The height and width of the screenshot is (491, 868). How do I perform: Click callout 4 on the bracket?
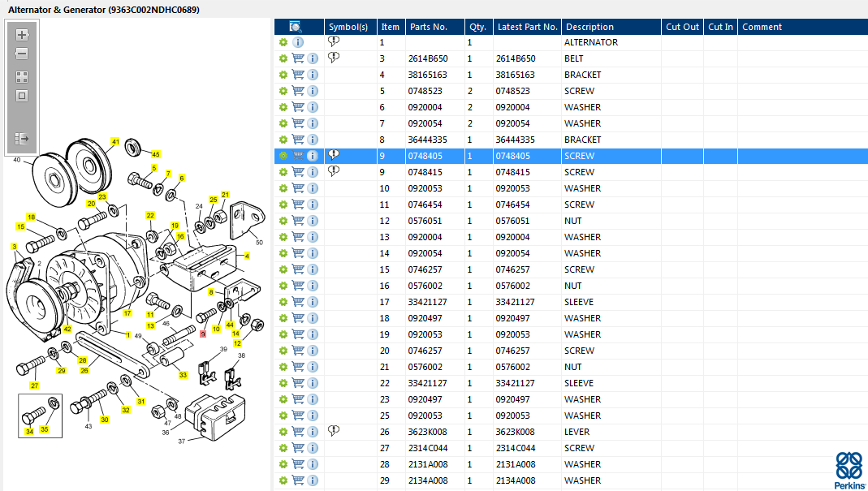pos(247,256)
